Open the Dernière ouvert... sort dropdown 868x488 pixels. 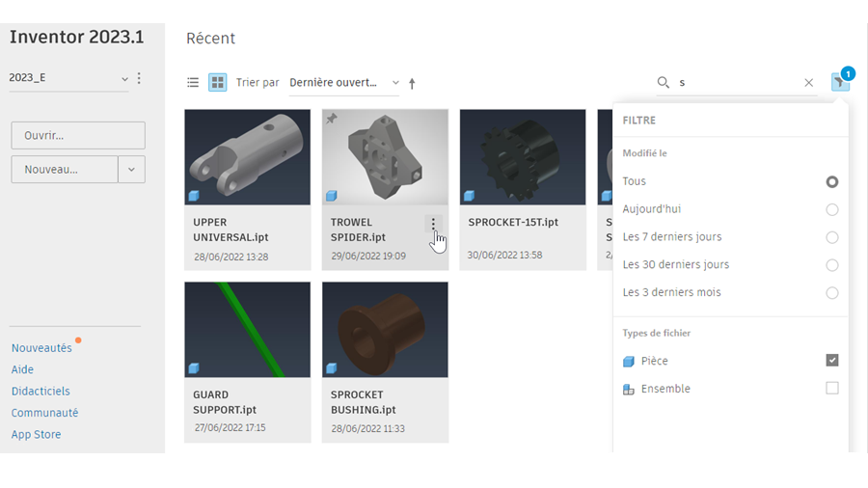click(343, 82)
